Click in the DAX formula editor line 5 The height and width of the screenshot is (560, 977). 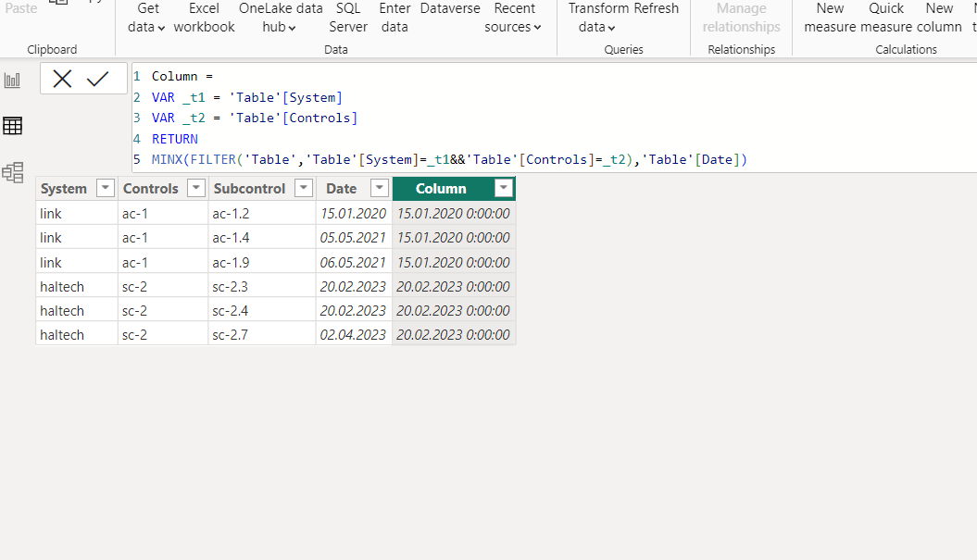(x=448, y=159)
